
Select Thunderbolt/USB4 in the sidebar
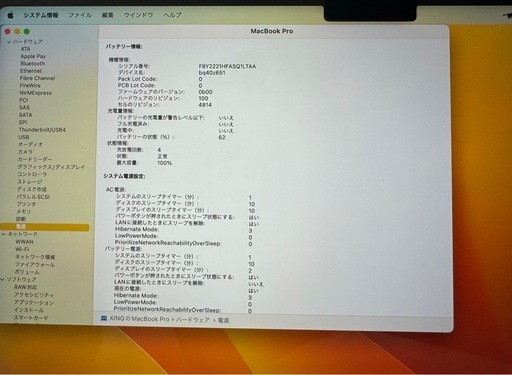pyautogui.click(x=42, y=130)
